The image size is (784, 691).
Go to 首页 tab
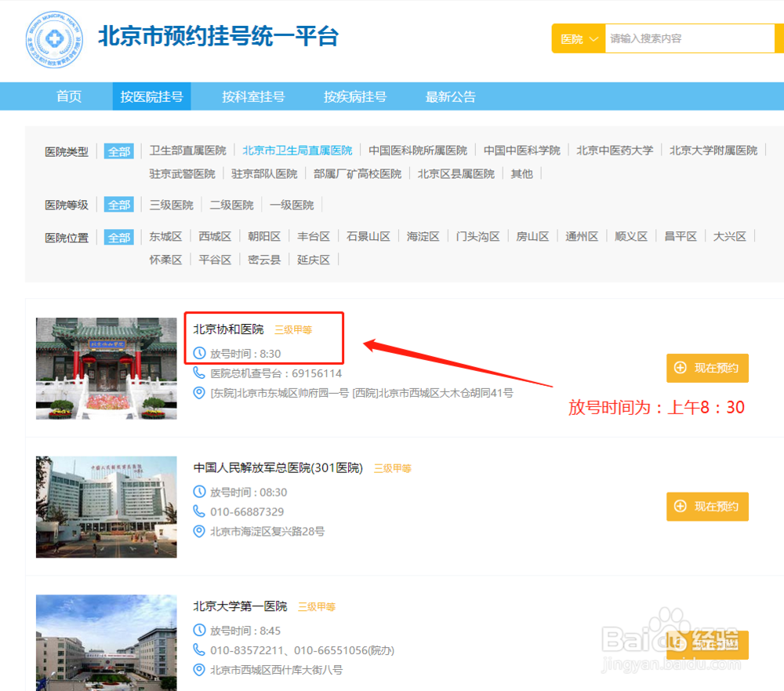pos(68,96)
